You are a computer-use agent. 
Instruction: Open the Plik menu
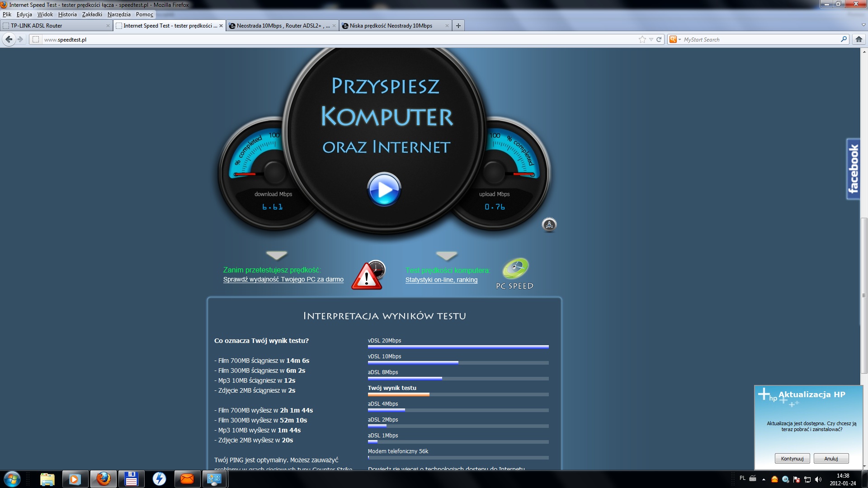(7, 14)
